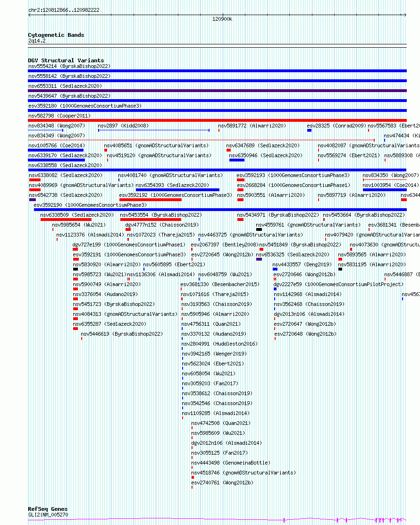
Task: Click nsv3059203 (Fan2017) label
Action: pos(210,383)
